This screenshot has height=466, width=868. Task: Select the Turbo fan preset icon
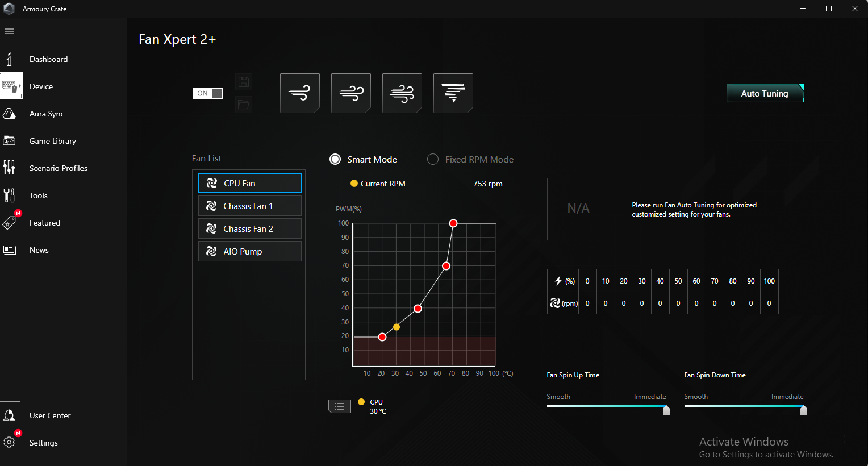tap(402, 93)
